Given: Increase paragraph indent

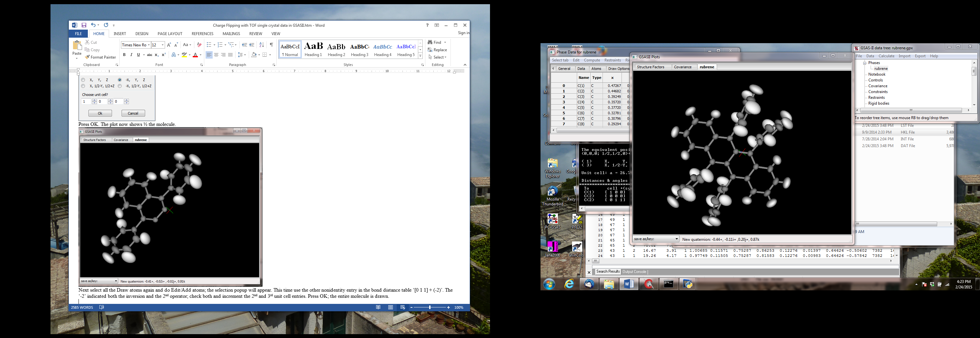Looking at the screenshot, I should click(x=252, y=45).
